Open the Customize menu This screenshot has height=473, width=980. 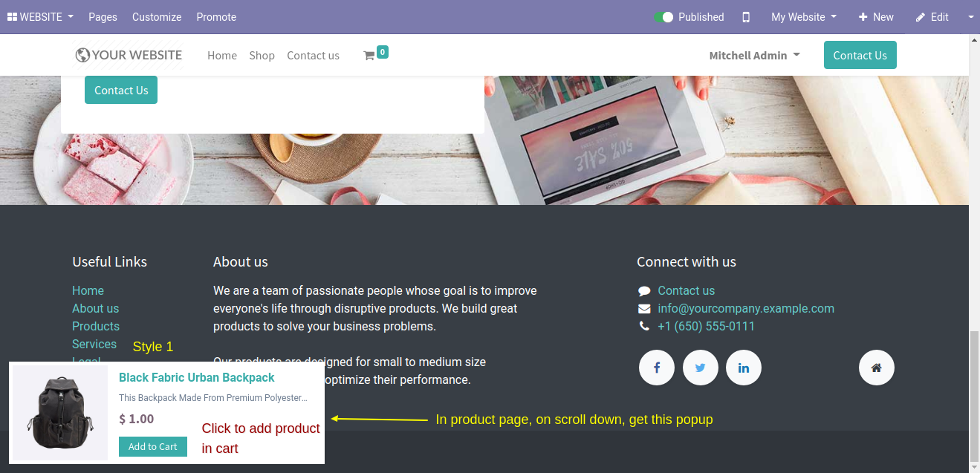(x=157, y=17)
